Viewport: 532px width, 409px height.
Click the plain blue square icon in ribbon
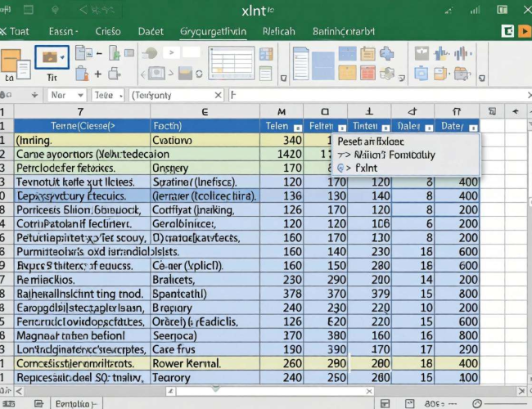click(x=323, y=65)
